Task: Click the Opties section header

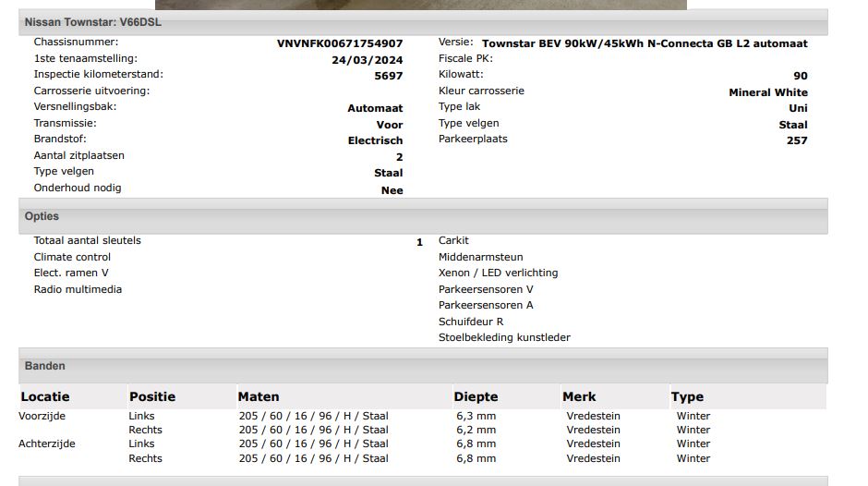Action: 42,216
